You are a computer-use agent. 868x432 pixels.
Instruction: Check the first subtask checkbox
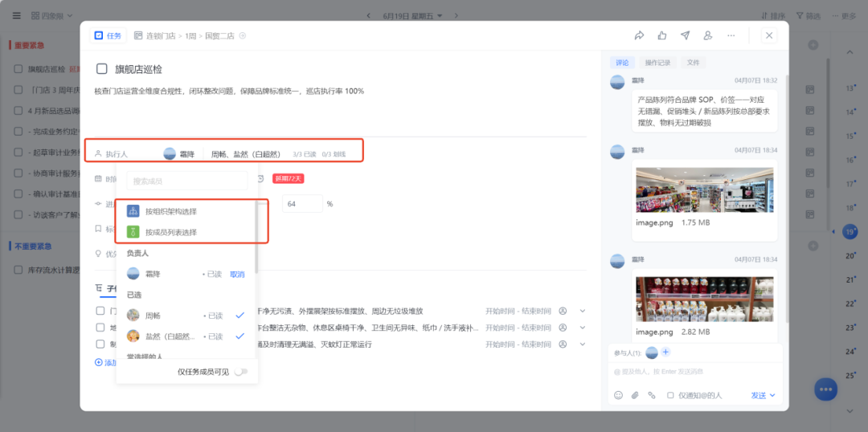point(100,311)
